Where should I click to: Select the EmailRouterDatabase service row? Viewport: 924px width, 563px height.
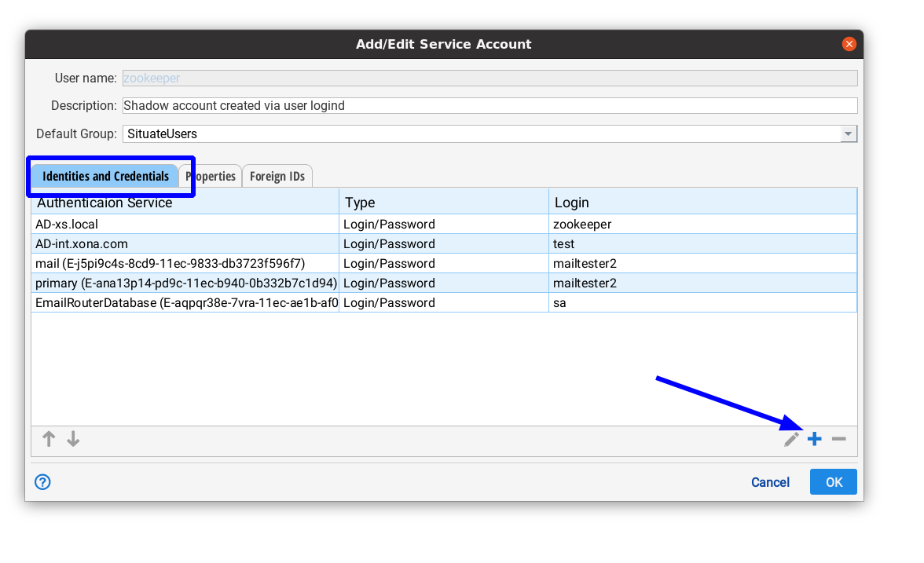[185, 303]
